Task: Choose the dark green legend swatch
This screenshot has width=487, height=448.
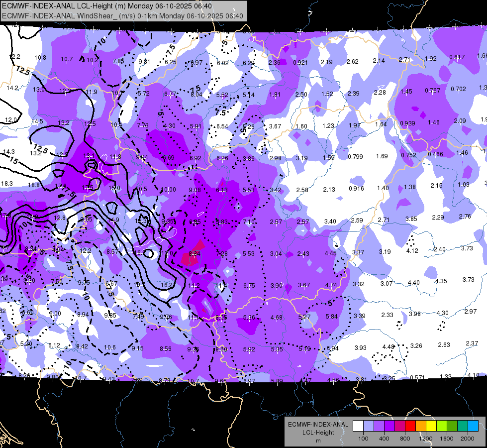Action: coord(452,426)
